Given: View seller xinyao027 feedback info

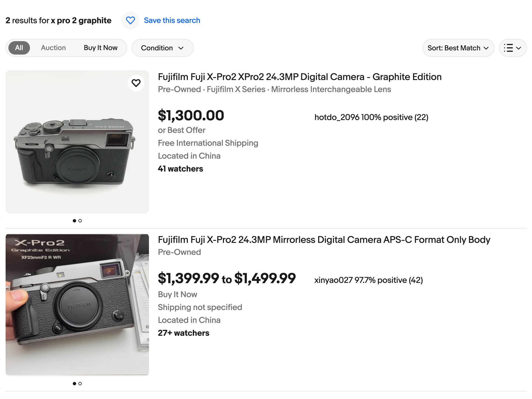Looking at the screenshot, I should click(x=368, y=280).
